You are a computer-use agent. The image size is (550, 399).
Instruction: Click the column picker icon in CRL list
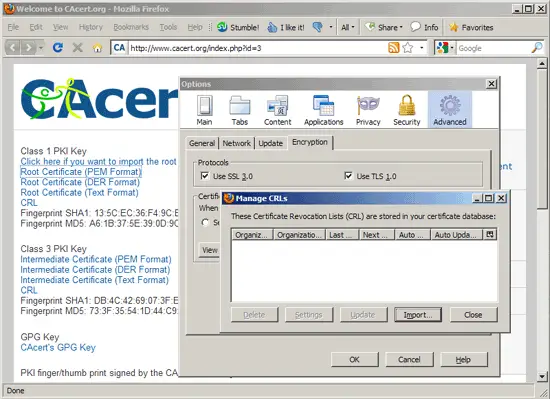click(490, 235)
